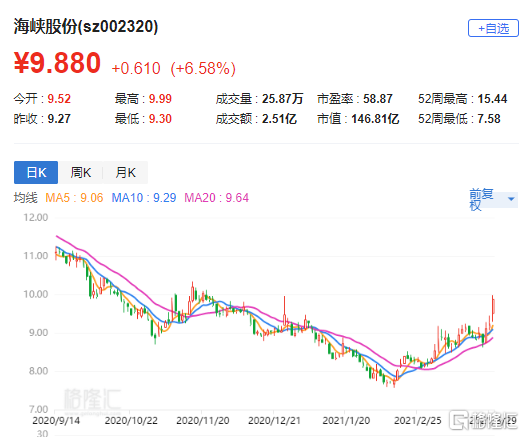Switch to the 日K daily chart tab
The image size is (524, 437).
pos(36,172)
